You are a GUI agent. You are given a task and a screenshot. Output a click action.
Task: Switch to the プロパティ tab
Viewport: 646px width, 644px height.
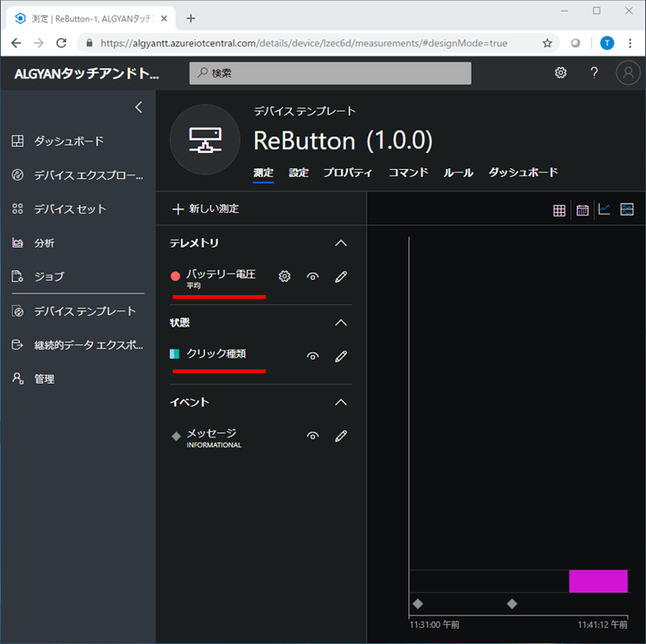point(347,173)
